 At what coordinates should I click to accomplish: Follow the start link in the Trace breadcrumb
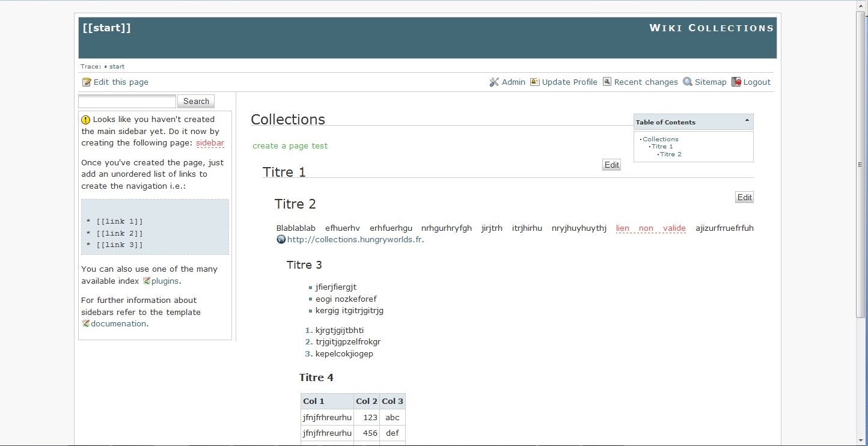pos(117,67)
